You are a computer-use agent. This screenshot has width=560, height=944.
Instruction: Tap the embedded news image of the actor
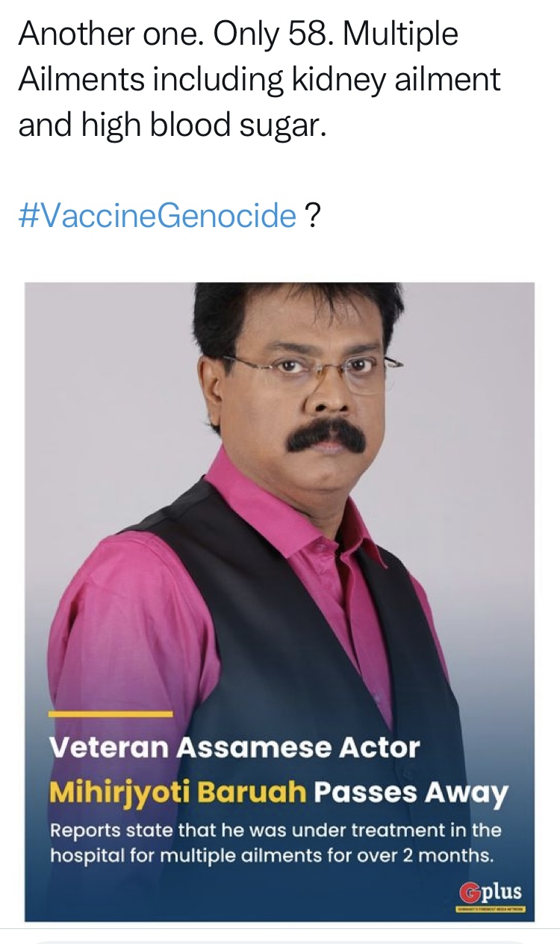pyautogui.click(x=279, y=602)
